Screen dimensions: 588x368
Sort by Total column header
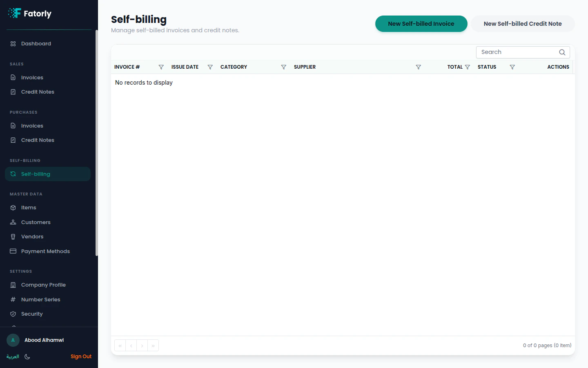455,67
